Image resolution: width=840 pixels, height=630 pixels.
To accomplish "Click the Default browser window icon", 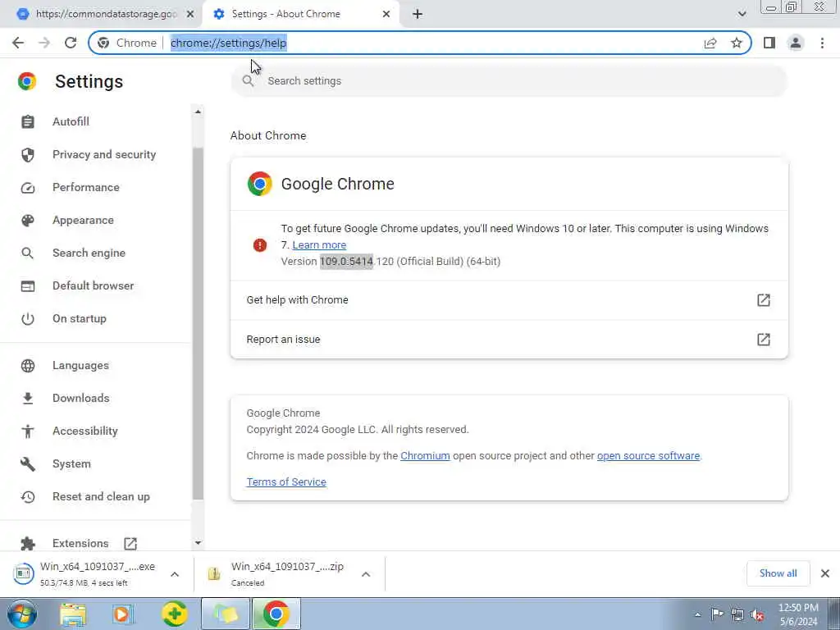I will [28, 286].
